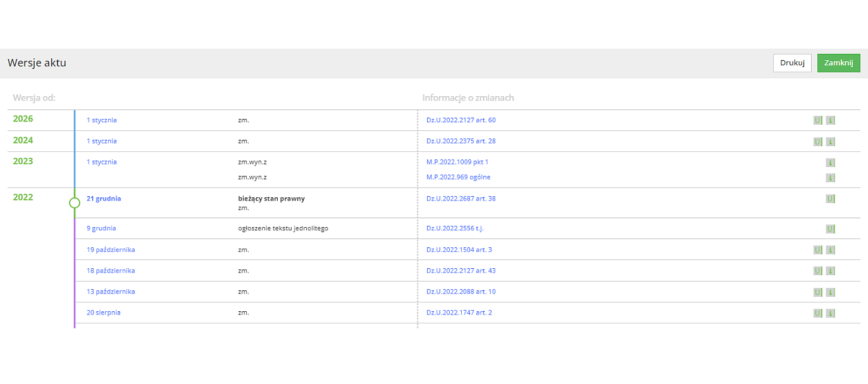
Task: Open info icon for M.P.2022.969 ogólne
Action: coord(831,178)
